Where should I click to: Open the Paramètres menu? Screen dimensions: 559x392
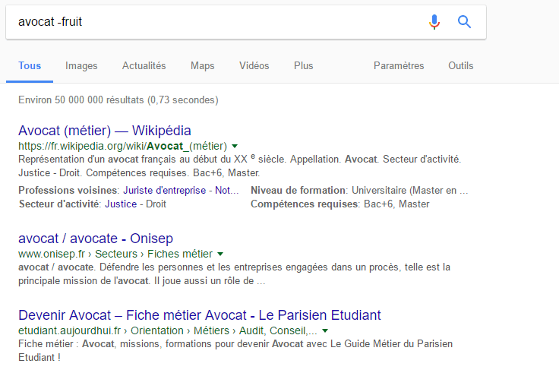coord(399,65)
